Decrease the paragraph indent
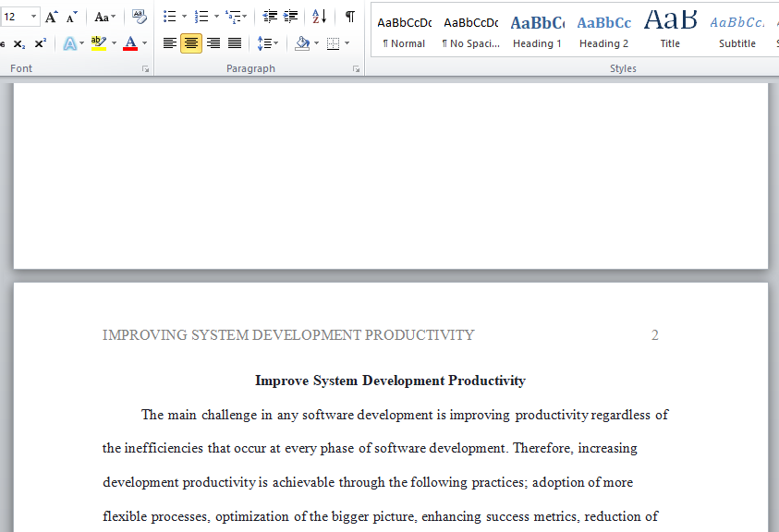The image size is (779, 532). [x=270, y=18]
